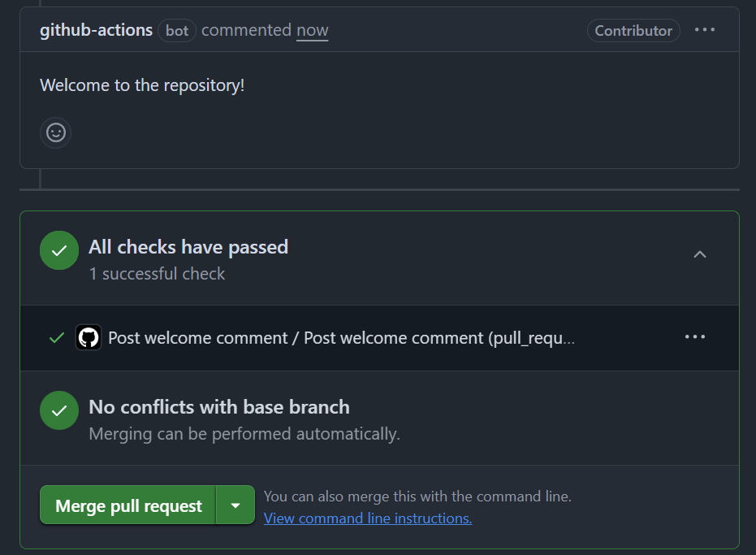This screenshot has width=756, height=555.
Task: Open the Post welcome comment check details
Action: pyautogui.click(x=341, y=337)
